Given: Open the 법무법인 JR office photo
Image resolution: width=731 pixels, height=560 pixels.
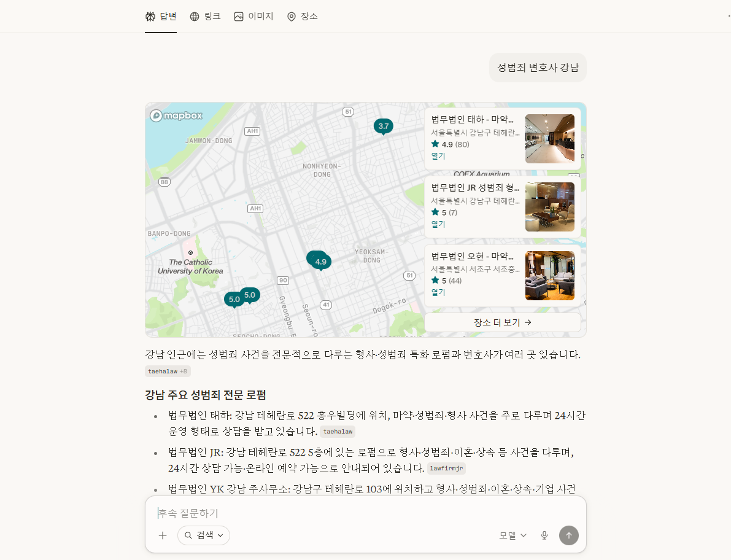Looking at the screenshot, I should click(x=550, y=206).
